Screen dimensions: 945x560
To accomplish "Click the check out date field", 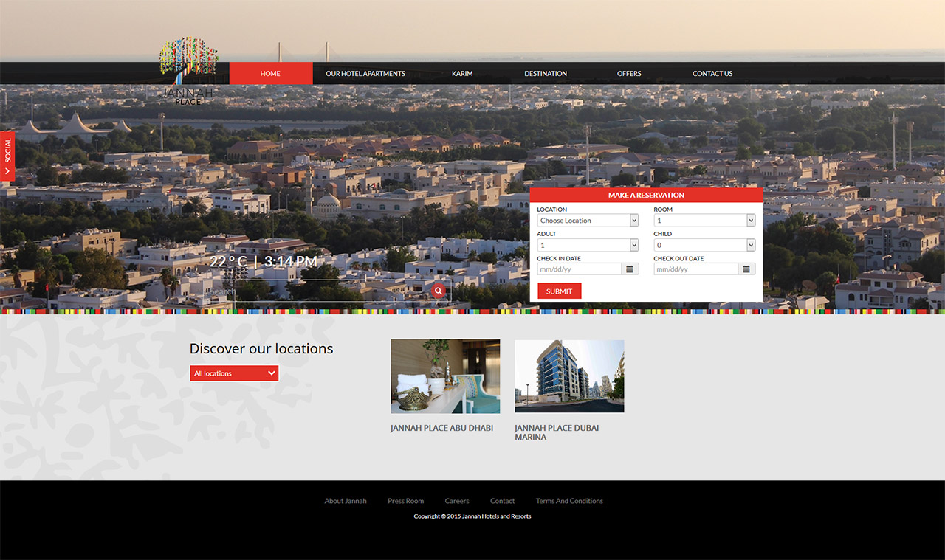I will click(695, 269).
